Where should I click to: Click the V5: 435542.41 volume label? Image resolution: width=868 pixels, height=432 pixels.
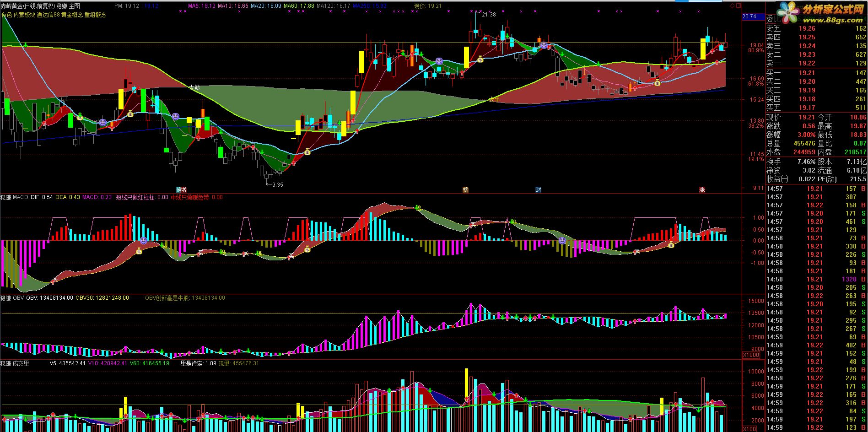coord(68,363)
